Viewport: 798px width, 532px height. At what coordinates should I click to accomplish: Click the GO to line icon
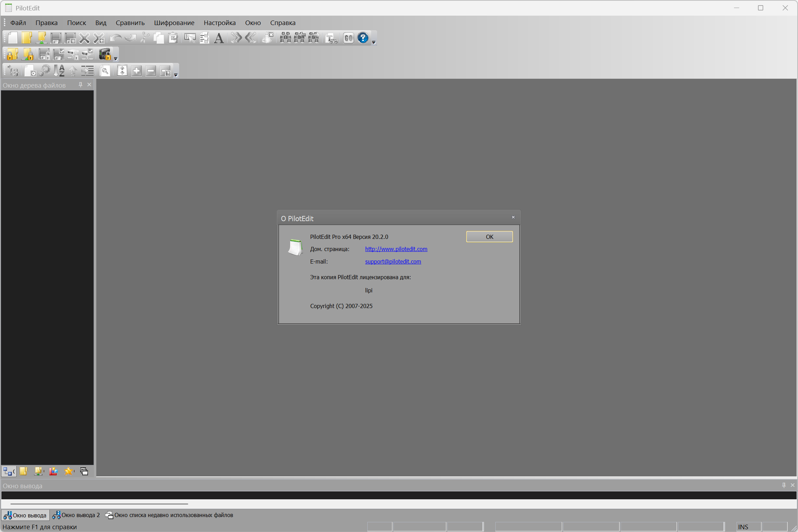tap(349, 38)
